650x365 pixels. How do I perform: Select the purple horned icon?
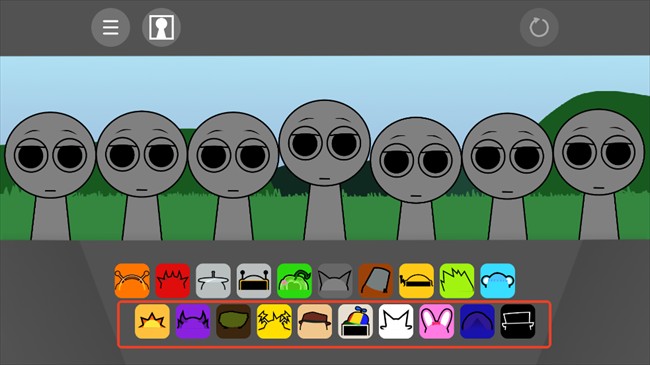(x=193, y=321)
